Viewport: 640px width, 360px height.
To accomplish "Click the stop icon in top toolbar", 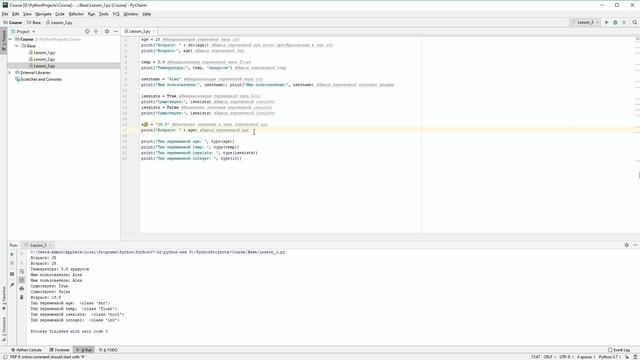I will (x=624, y=22).
